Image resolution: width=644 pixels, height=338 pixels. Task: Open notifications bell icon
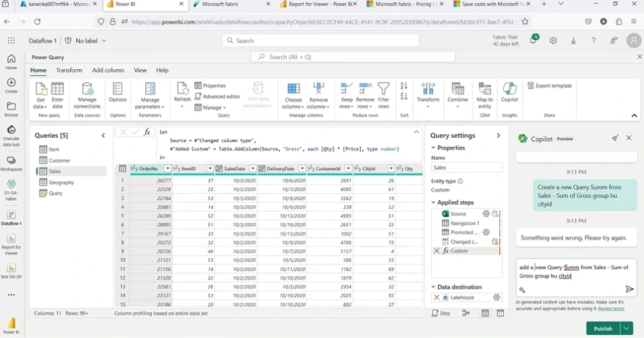pyautogui.click(x=533, y=40)
